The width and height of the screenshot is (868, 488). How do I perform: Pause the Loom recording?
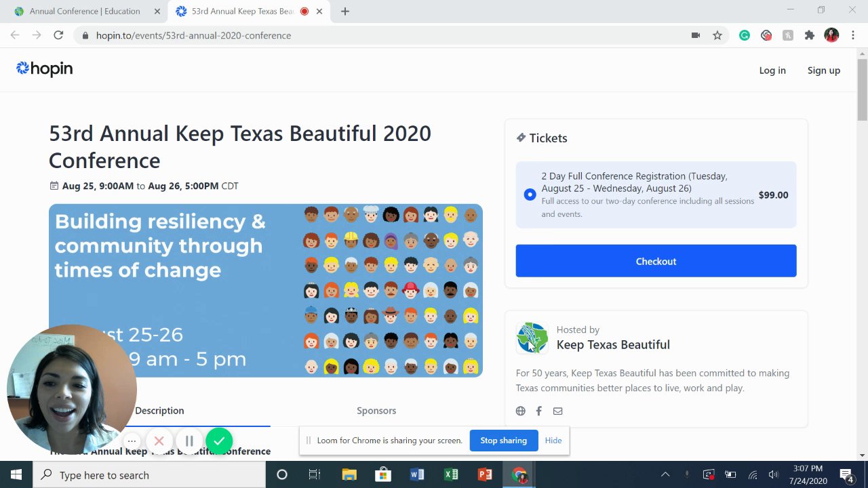coord(189,441)
